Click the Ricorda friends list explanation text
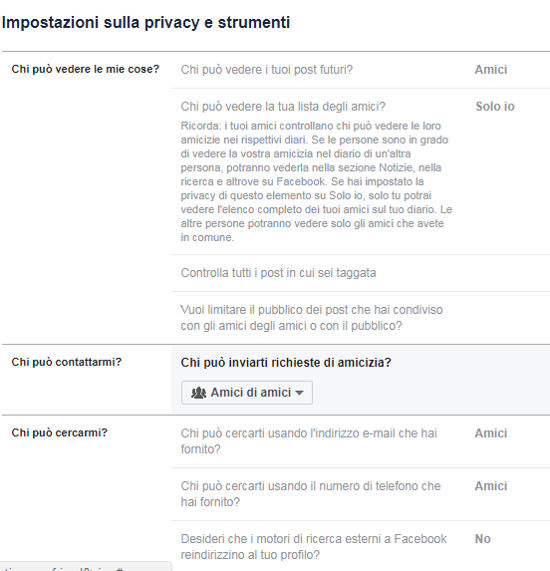The height and width of the screenshot is (571, 550). pyautogui.click(x=316, y=181)
